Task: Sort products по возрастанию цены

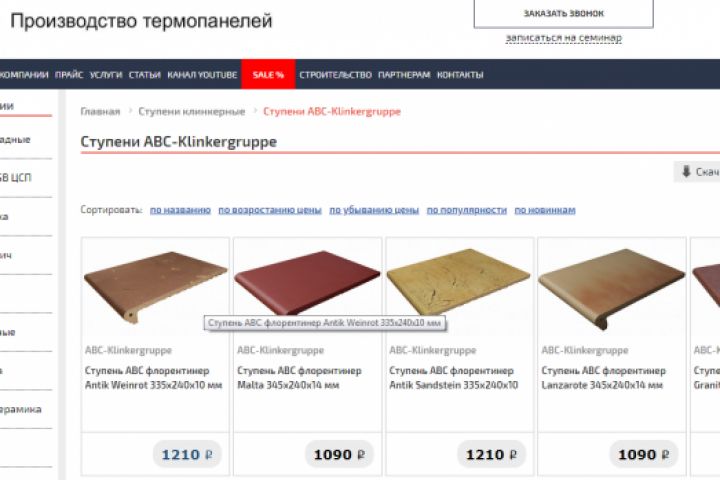Action: point(270,210)
